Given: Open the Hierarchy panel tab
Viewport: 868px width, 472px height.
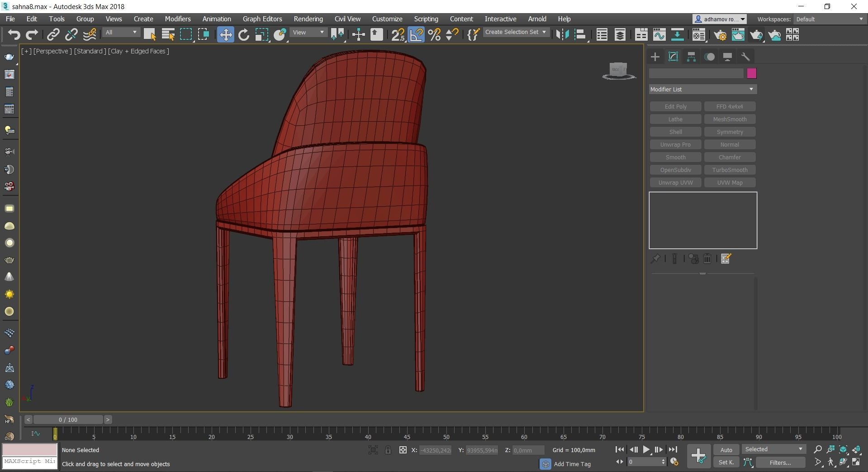Looking at the screenshot, I should (691, 57).
